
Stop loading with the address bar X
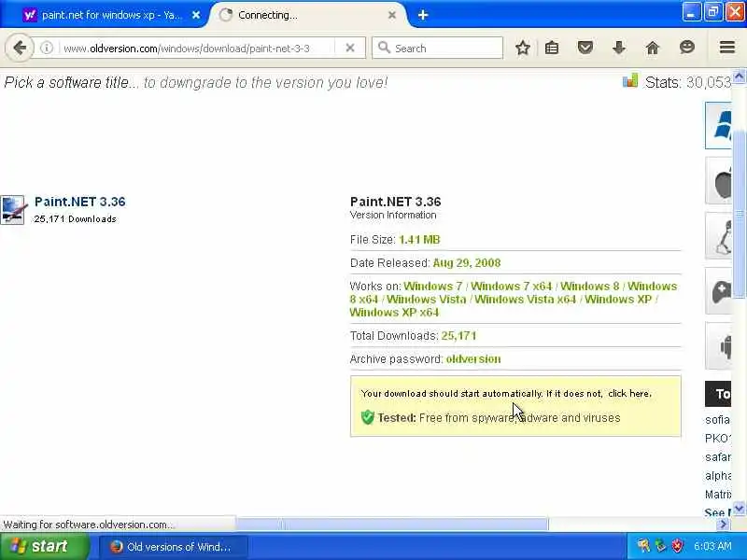(349, 48)
